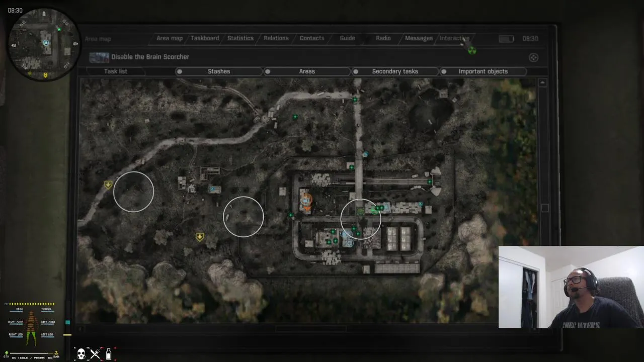Click the circular minimap
644x362 pixels.
45,44
